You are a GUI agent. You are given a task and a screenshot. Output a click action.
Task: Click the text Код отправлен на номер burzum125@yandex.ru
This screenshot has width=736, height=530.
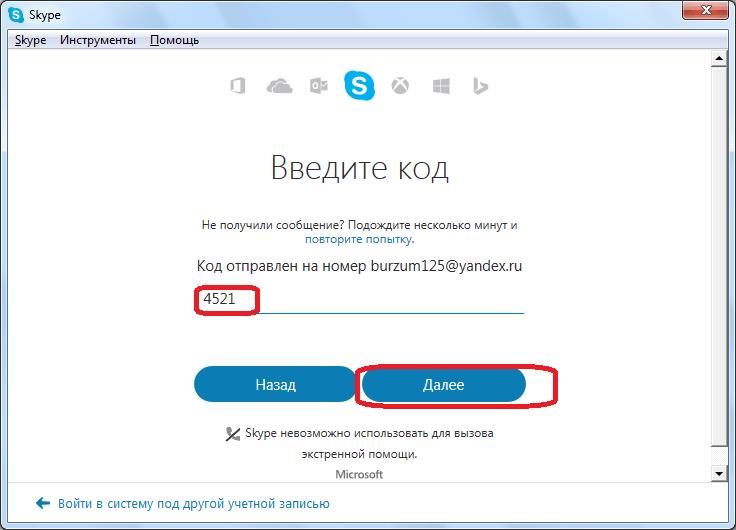[359, 266]
